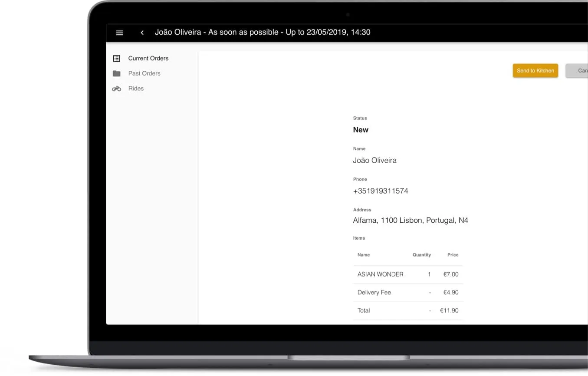Open Past Orders via the folder icon

(x=116, y=73)
